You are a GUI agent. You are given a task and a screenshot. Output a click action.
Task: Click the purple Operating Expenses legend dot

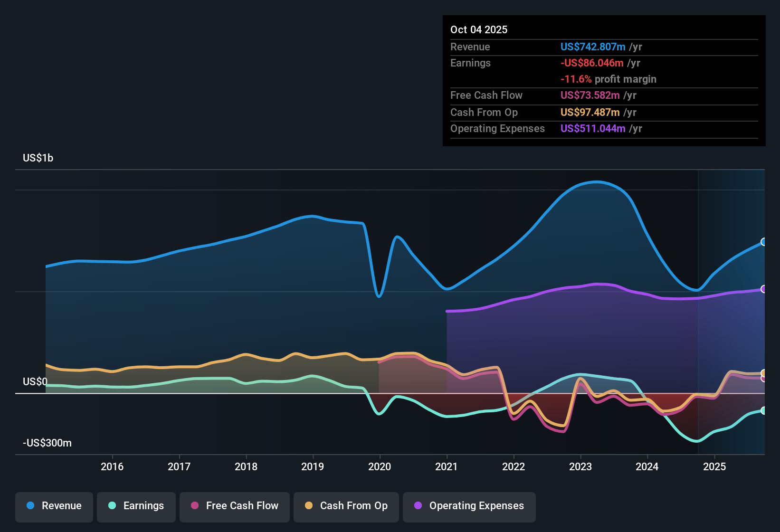click(418, 506)
